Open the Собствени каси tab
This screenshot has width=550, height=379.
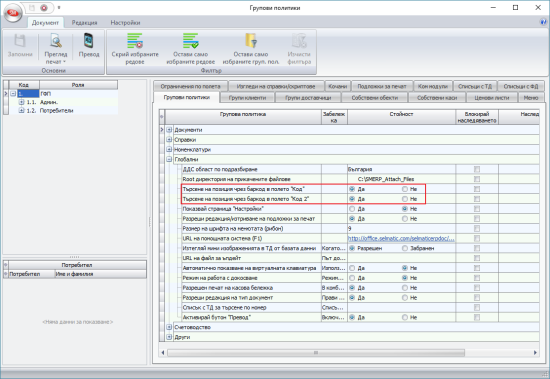437,98
